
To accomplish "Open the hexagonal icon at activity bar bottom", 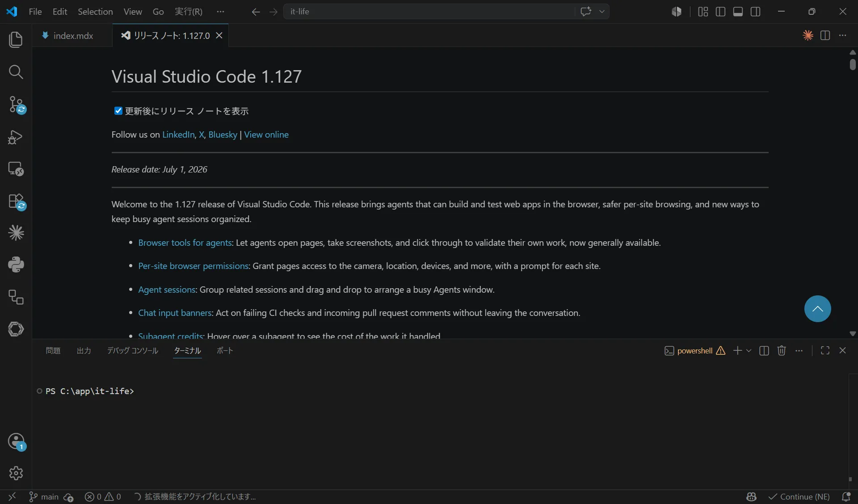I will (16, 329).
